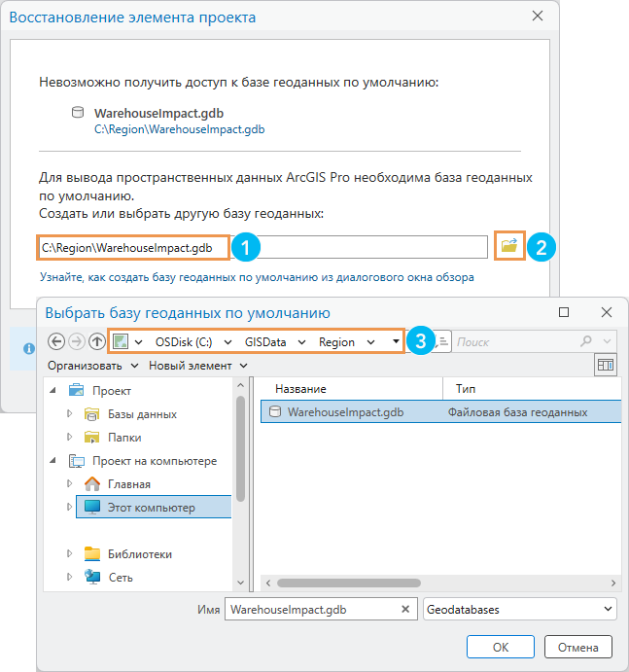Click the browse folder icon next to path field
Viewport: 629px width, 672px height.
pyautogui.click(x=508, y=247)
